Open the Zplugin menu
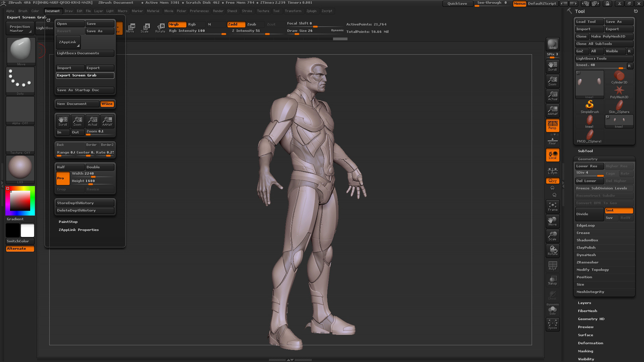The image size is (644, 362). [311, 11]
